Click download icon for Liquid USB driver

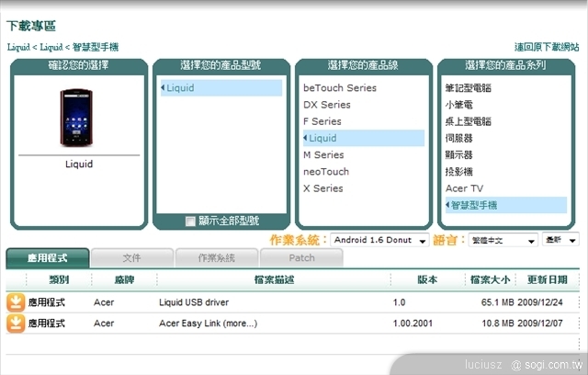17,302
